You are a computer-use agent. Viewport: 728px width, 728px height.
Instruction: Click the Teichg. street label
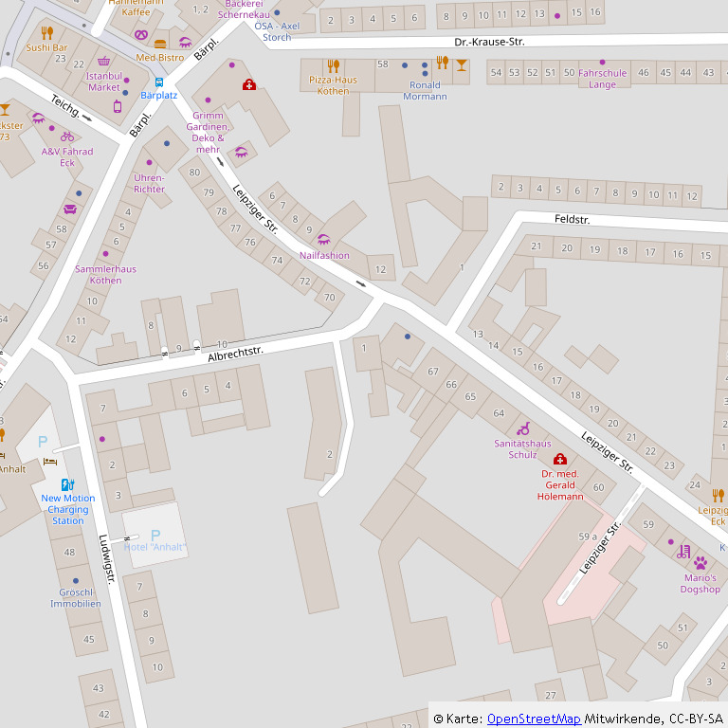coord(65,105)
